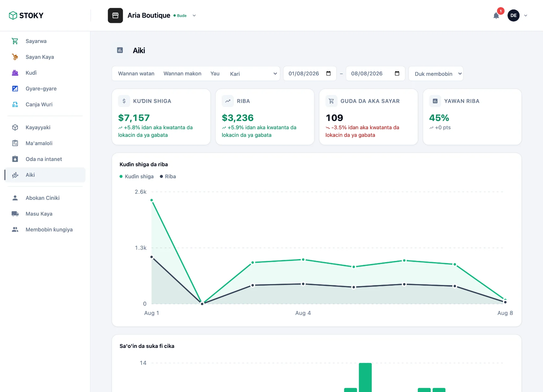This screenshot has width=543, height=392.
Task: Click the Sayarwa cart icon
Action: click(x=15, y=41)
